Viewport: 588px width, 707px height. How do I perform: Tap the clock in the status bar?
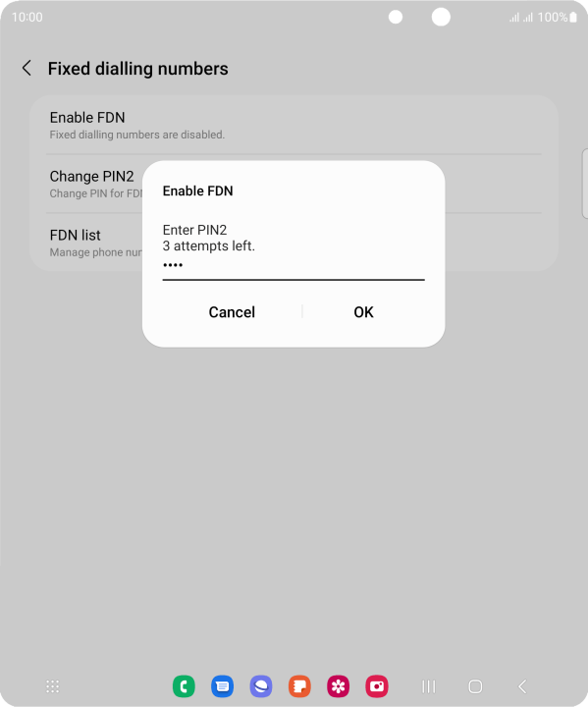click(x=27, y=17)
